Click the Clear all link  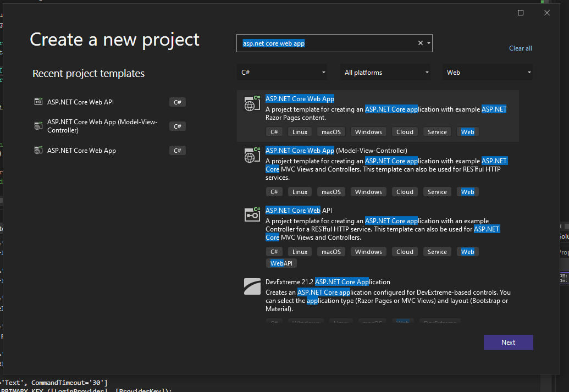point(520,48)
